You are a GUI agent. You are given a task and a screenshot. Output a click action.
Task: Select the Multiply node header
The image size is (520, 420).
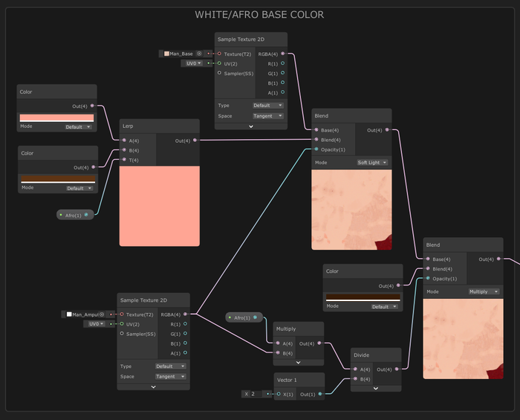(298, 329)
